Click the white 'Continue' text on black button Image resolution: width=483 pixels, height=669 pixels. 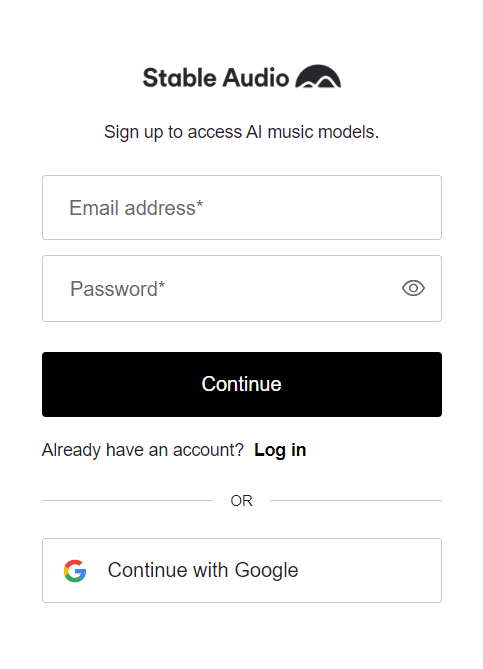tap(242, 384)
